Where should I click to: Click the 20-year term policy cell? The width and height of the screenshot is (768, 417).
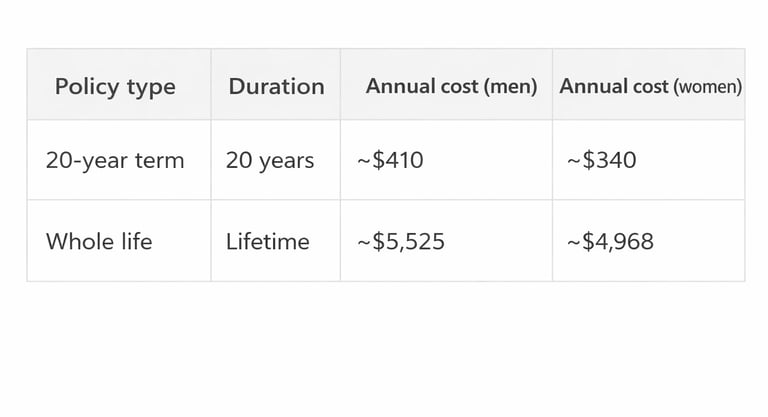[115, 160]
